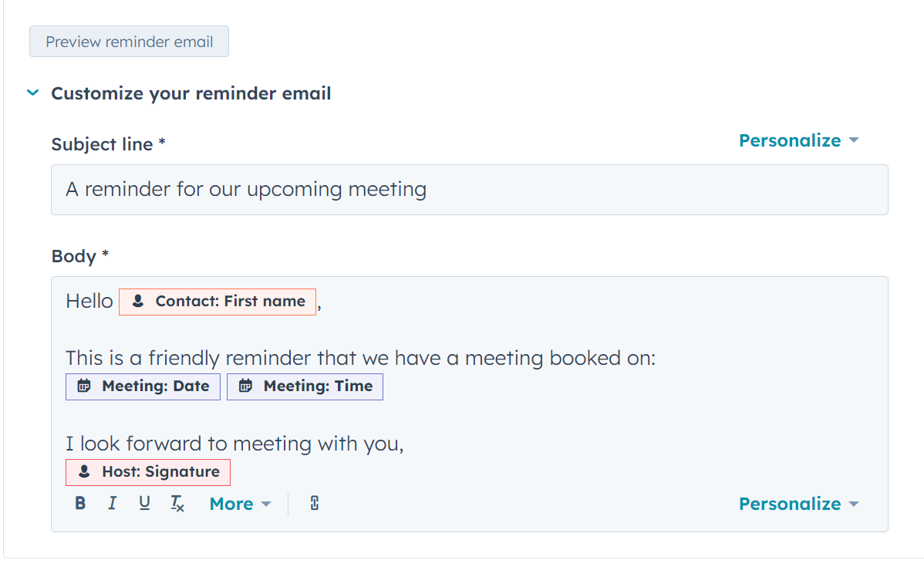Select the Meeting: Date token
The image size is (924, 567).
tap(143, 386)
